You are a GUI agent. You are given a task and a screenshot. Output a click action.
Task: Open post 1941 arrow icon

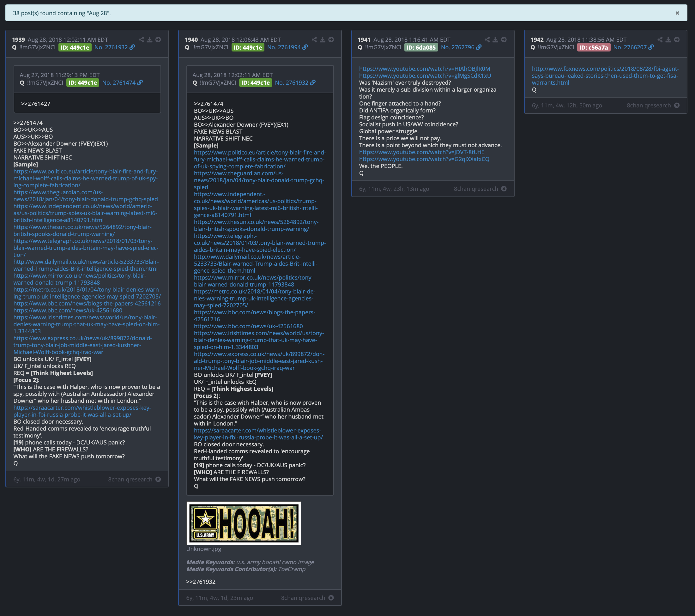click(504, 40)
